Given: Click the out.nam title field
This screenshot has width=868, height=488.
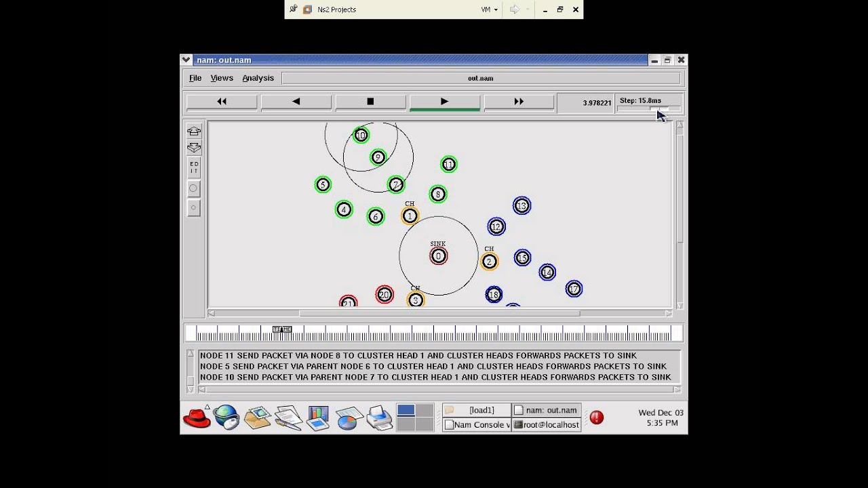Looking at the screenshot, I should click(x=481, y=78).
